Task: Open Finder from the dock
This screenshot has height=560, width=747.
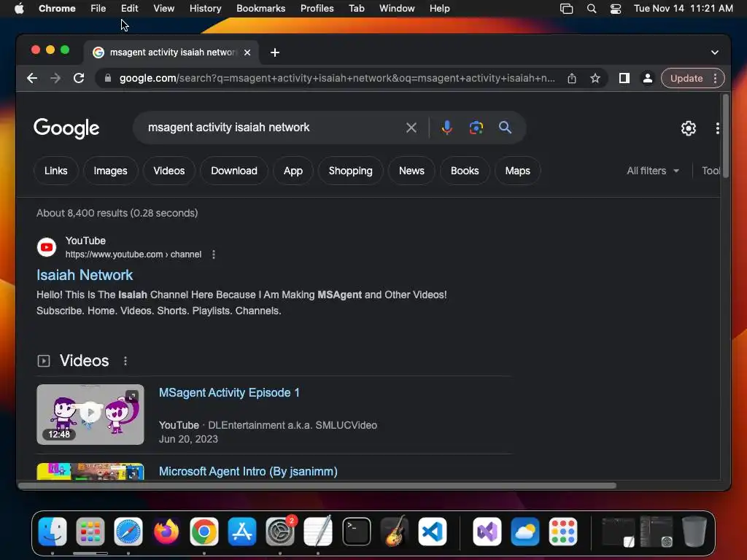Action: coord(53,532)
